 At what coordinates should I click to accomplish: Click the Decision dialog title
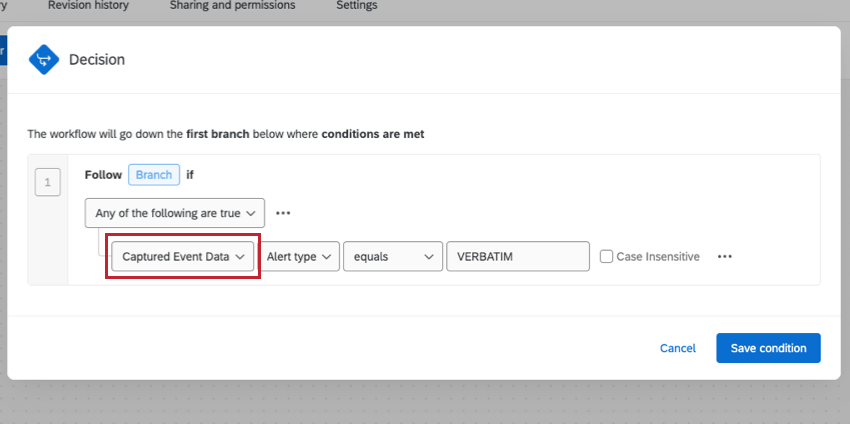(x=97, y=60)
